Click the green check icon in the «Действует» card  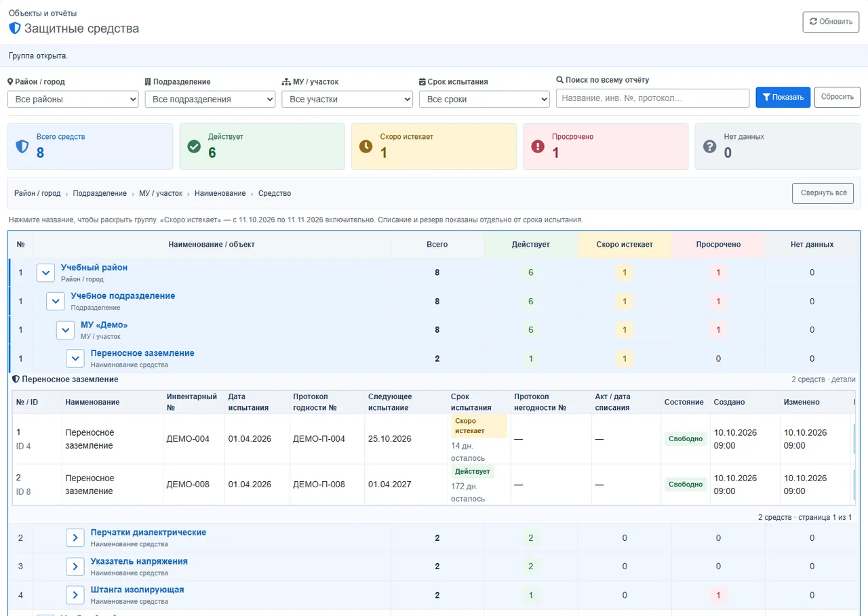pos(194,146)
